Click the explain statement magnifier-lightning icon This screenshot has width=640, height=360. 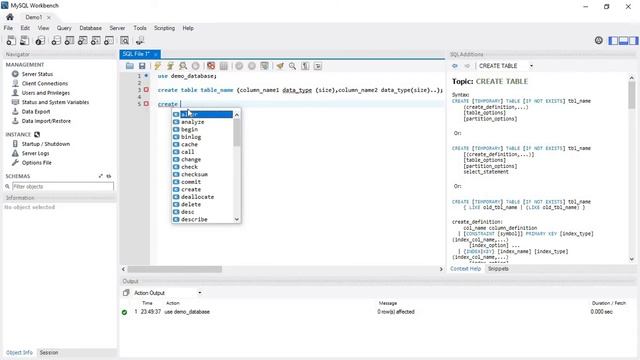click(183, 66)
